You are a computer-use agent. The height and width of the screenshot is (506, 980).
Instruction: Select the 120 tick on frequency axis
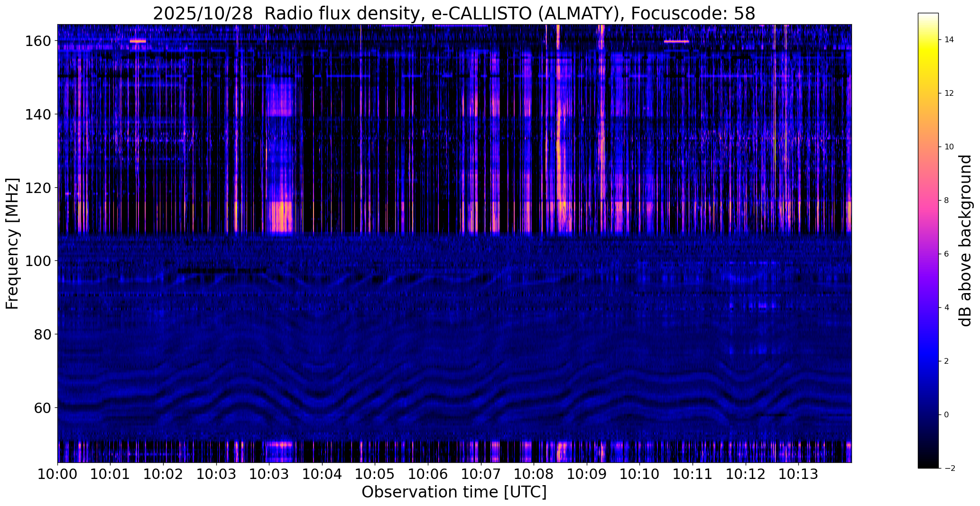(38, 188)
